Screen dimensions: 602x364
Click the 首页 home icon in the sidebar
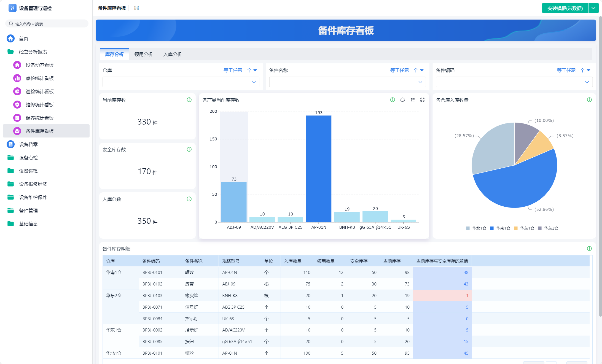pos(11,39)
